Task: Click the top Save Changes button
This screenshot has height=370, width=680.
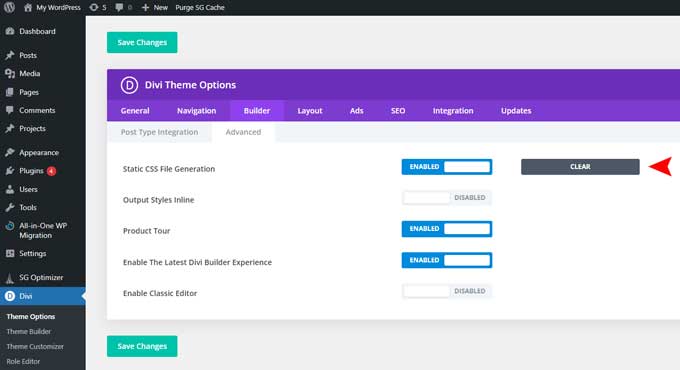Action: point(142,43)
